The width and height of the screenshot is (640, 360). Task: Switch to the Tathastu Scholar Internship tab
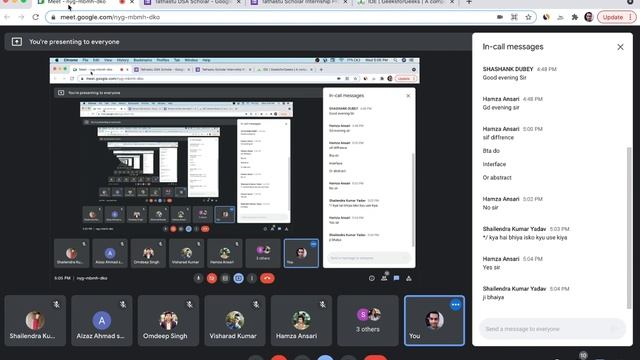299,2
